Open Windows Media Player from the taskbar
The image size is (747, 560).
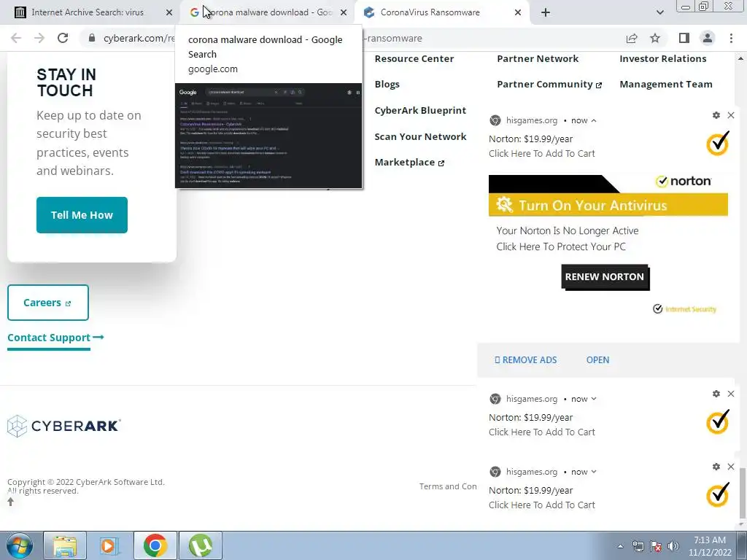109,545
